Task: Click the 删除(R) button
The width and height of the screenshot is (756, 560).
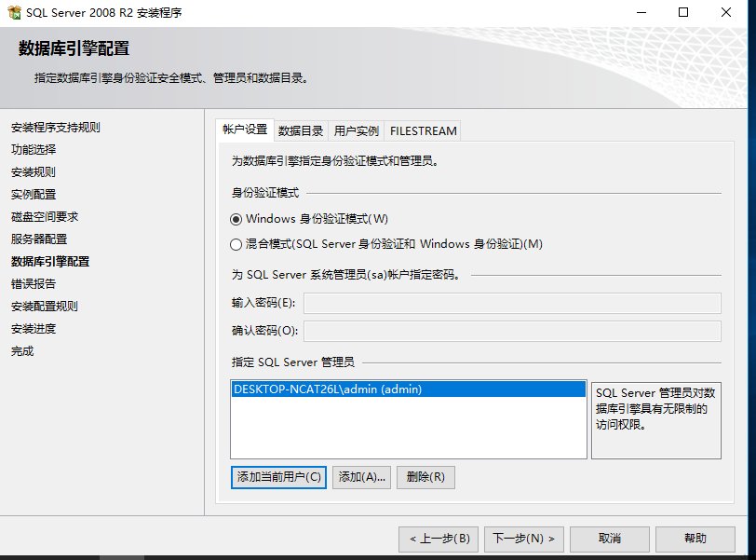Action: (x=425, y=477)
